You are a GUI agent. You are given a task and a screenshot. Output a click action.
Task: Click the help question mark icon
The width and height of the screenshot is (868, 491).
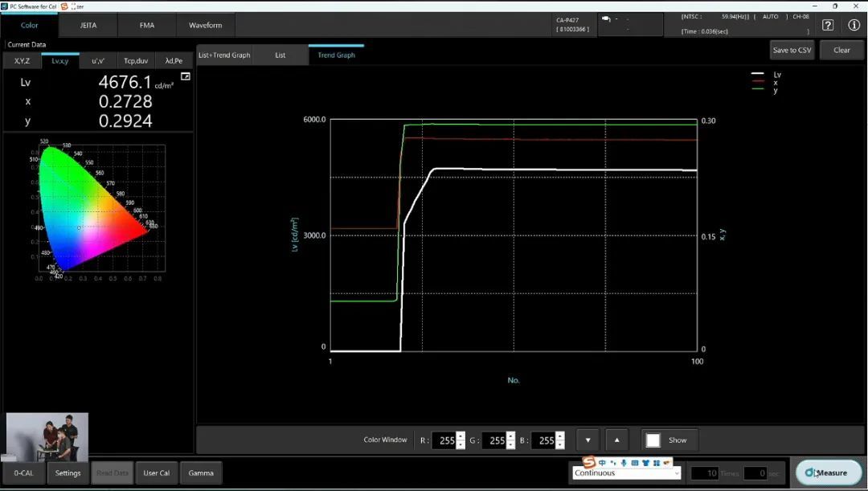click(x=828, y=25)
